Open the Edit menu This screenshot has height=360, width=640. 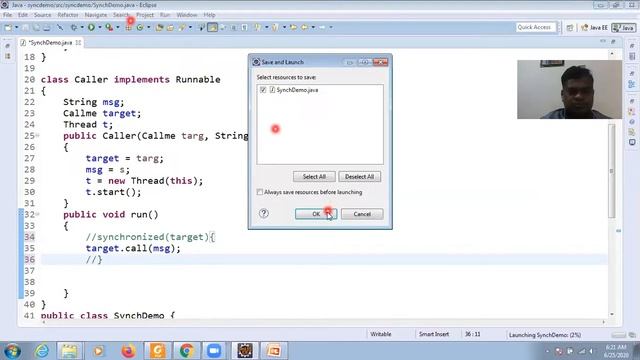23,15
